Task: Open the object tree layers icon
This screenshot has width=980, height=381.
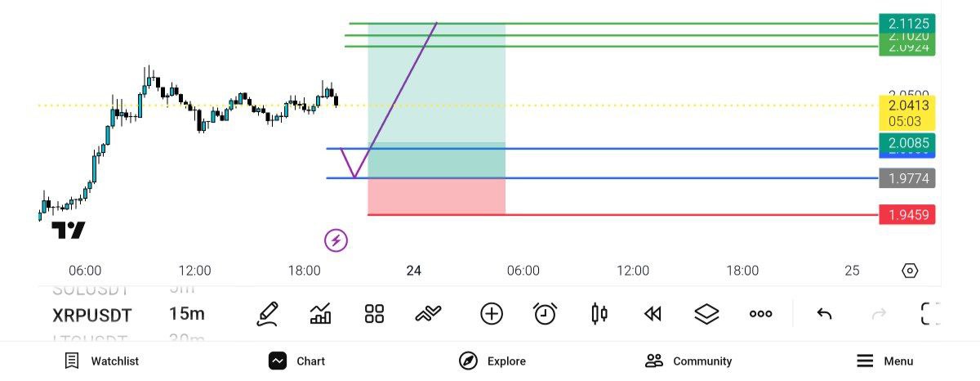Action: (x=706, y=314)
